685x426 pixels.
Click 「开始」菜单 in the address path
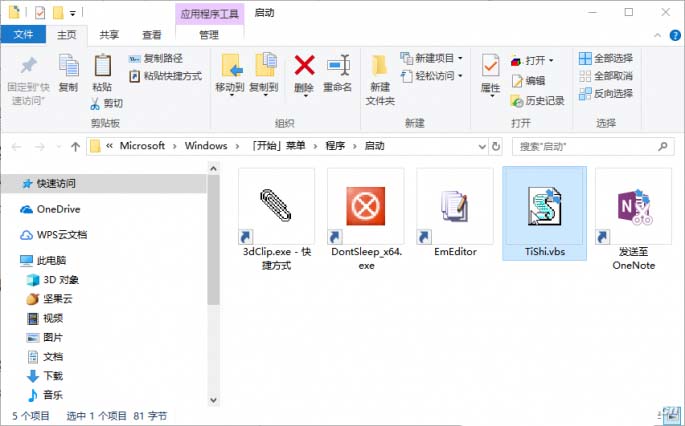coord(279,146)
